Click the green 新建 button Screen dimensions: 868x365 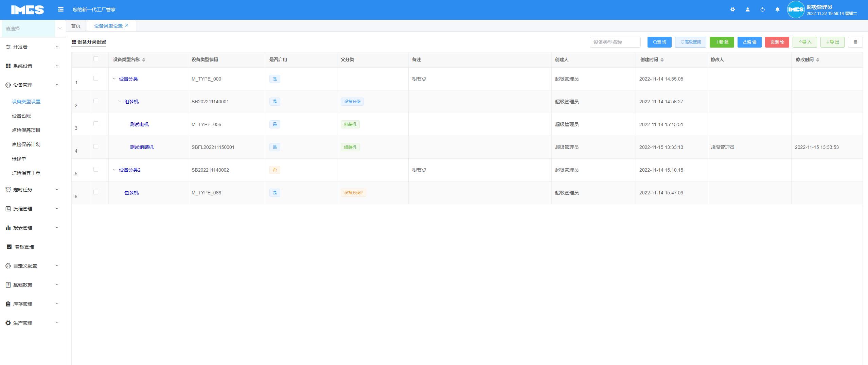point(722,42)
